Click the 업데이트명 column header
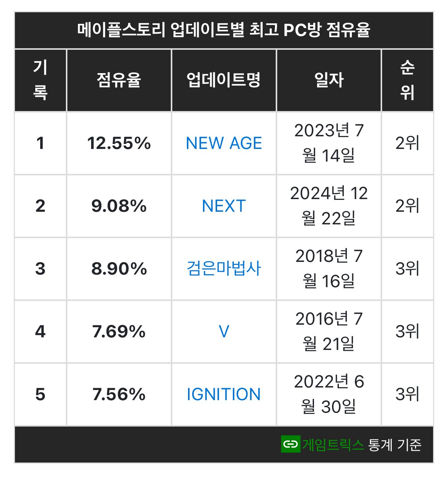 tap(224, 80)
